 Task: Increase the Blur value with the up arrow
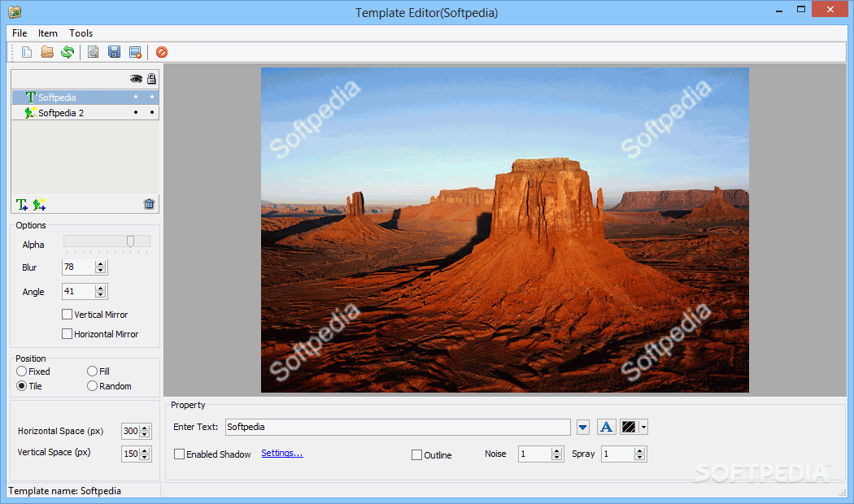coord(100,264)
